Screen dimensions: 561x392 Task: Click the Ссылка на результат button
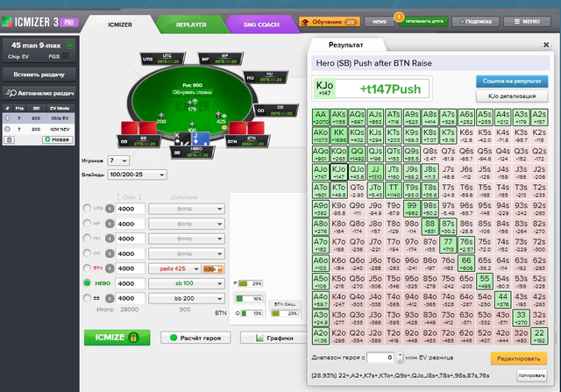coord(512,82)
